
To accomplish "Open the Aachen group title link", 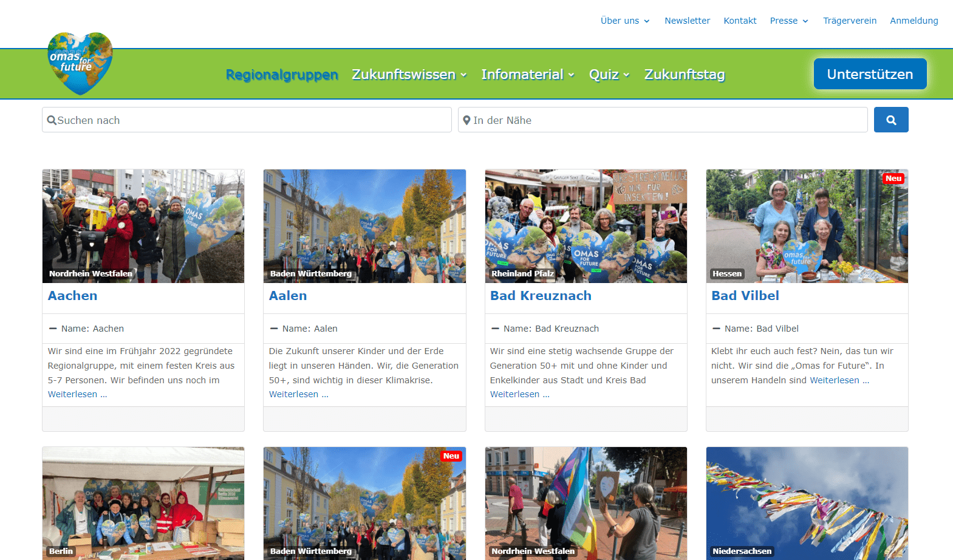I will point(73,296).
